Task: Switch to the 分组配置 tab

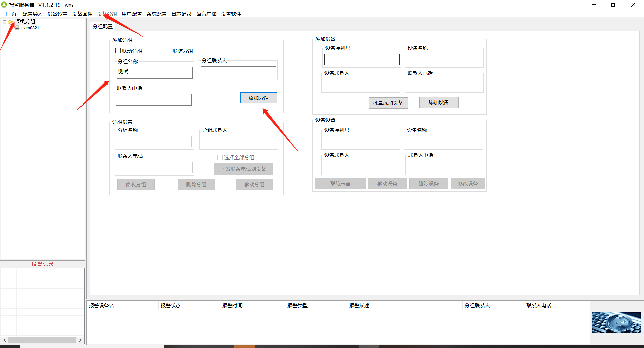Action: point(103,27)
